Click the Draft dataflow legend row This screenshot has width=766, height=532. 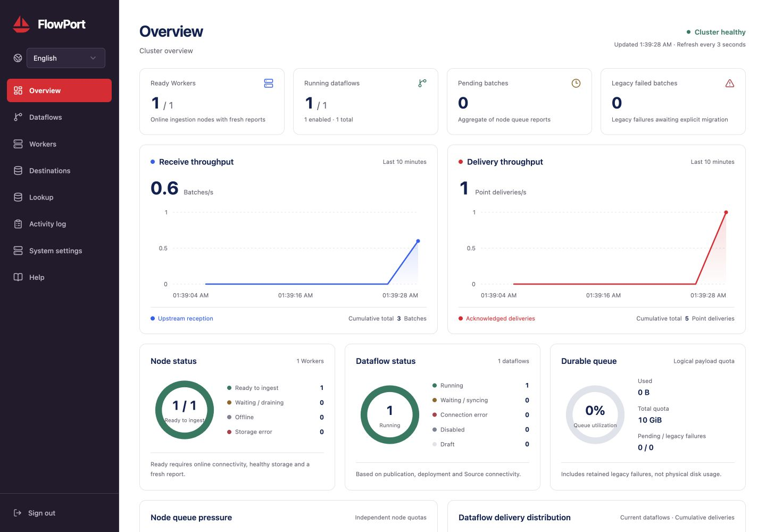pyautogui.click(x=481, y=444)
